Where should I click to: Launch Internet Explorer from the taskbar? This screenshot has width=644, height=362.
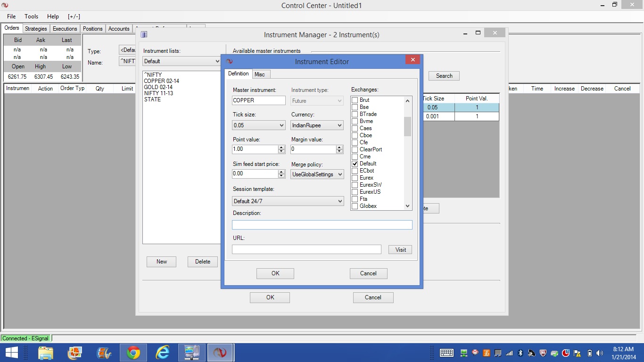tap(163, 353)
